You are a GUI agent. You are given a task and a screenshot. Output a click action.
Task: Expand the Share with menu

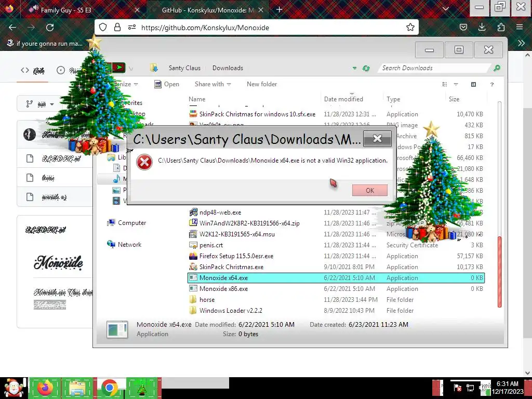click(x=212, y=84)
